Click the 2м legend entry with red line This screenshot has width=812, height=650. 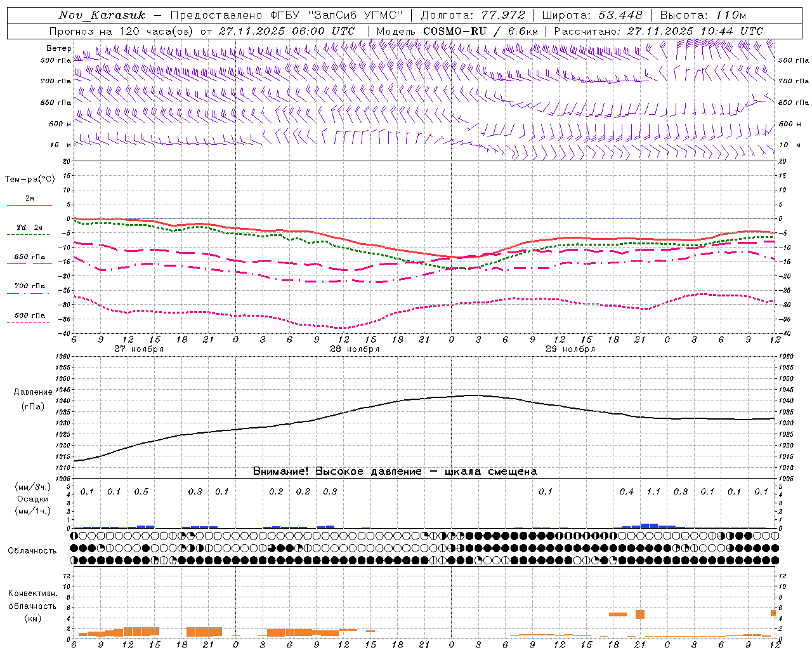[30, 199]
